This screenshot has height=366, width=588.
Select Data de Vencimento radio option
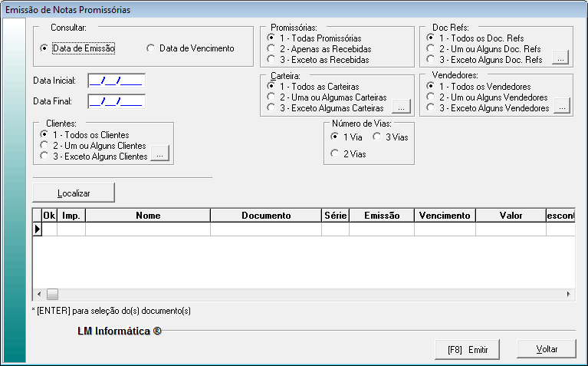pyautogui.click(x=151, y=48)
